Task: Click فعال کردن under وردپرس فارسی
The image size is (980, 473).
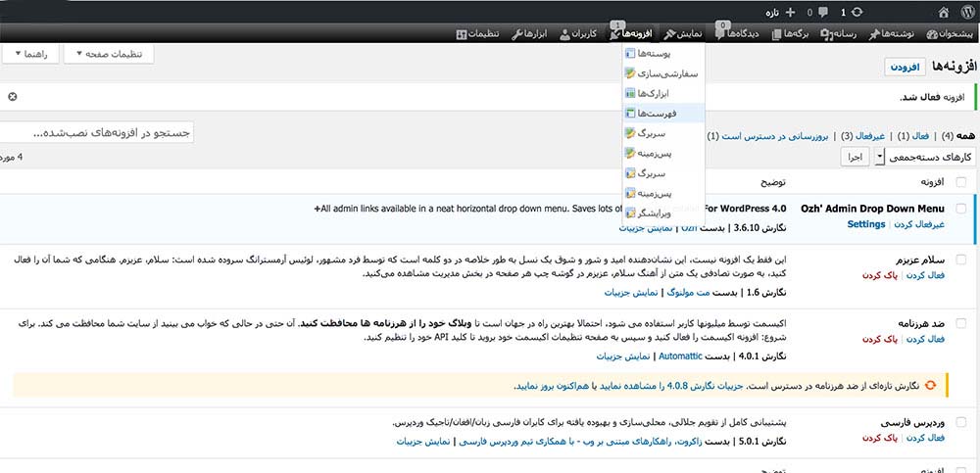Action: point(927,438)
